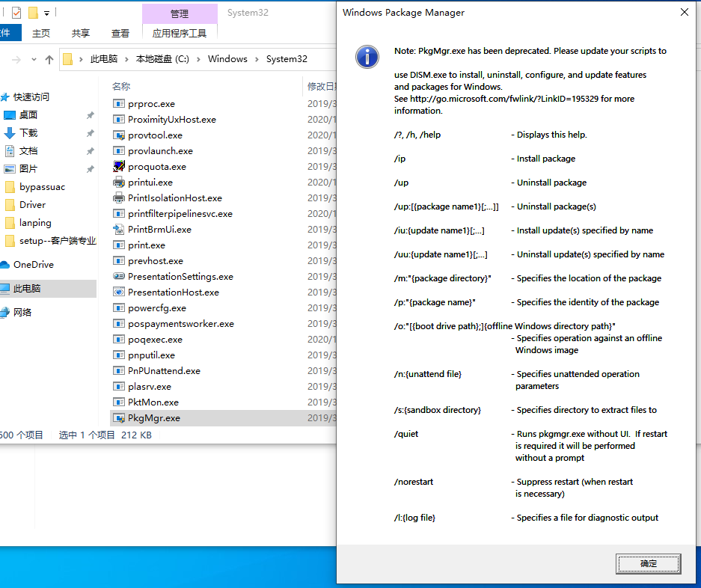Click the prevhost.exe file icon

pos(118,260)
